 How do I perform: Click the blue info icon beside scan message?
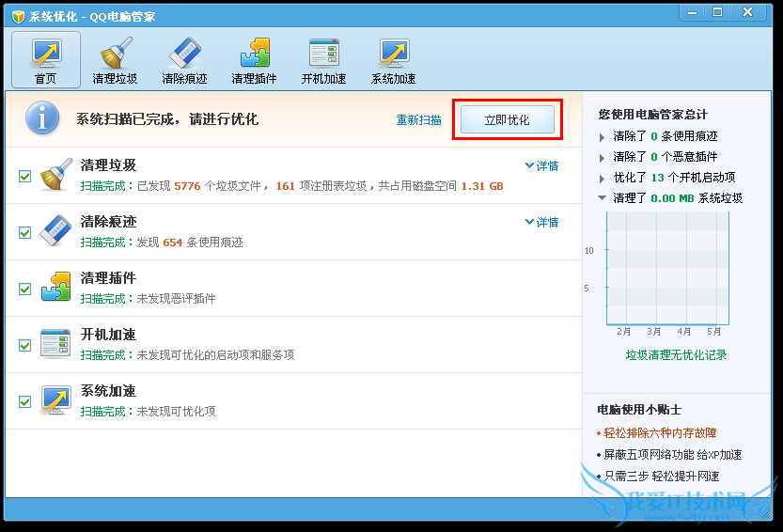[42, 118]
